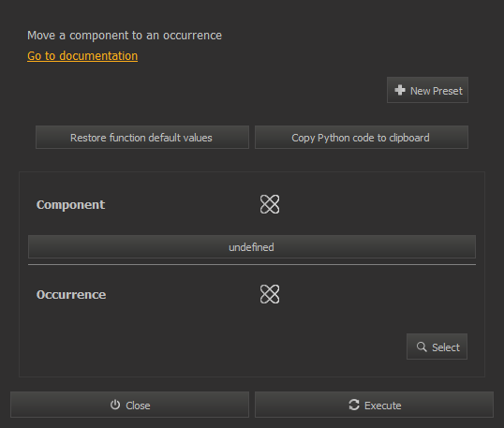The height and width of the screenshot is (428, 504).
Task: Click the Occurrence parameter type icon
Action: pos(270,294)
